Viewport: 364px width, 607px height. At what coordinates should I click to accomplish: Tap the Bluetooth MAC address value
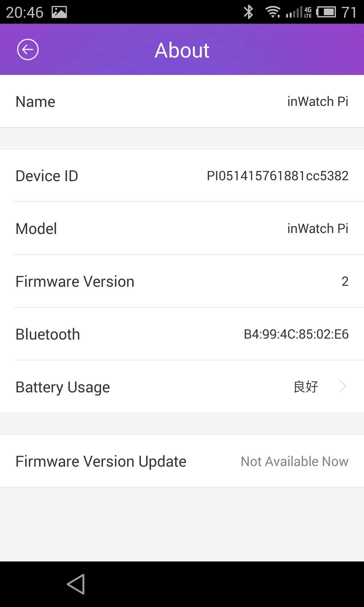point(296,334)
